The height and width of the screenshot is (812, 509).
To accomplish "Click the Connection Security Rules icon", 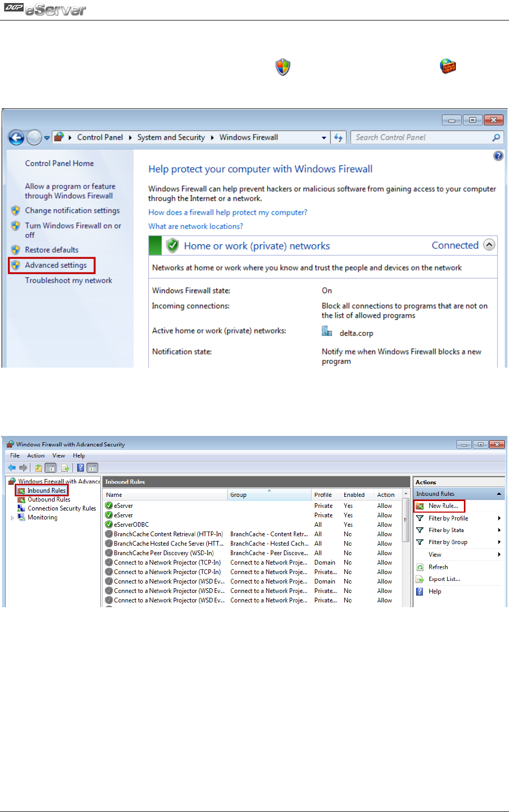I will coord(21,508).
